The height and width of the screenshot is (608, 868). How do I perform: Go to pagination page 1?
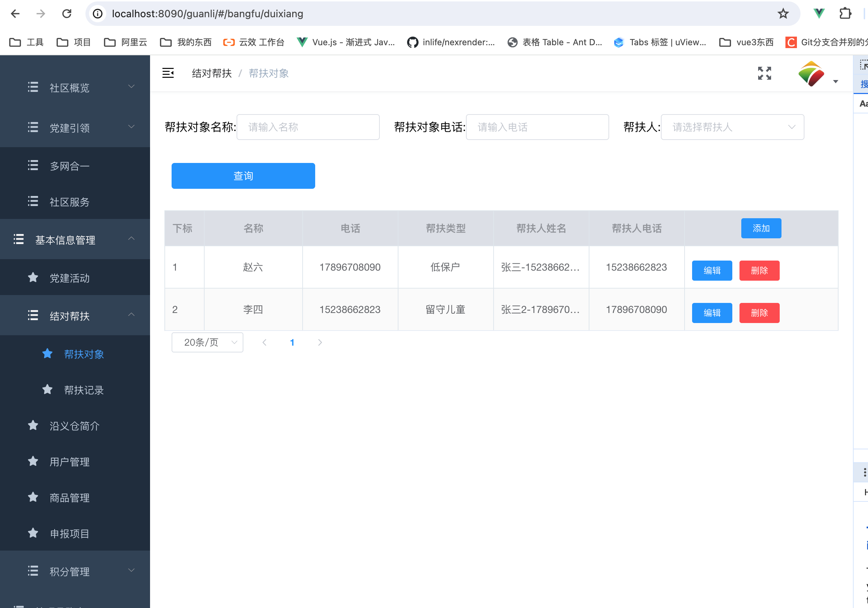[292, 342]
